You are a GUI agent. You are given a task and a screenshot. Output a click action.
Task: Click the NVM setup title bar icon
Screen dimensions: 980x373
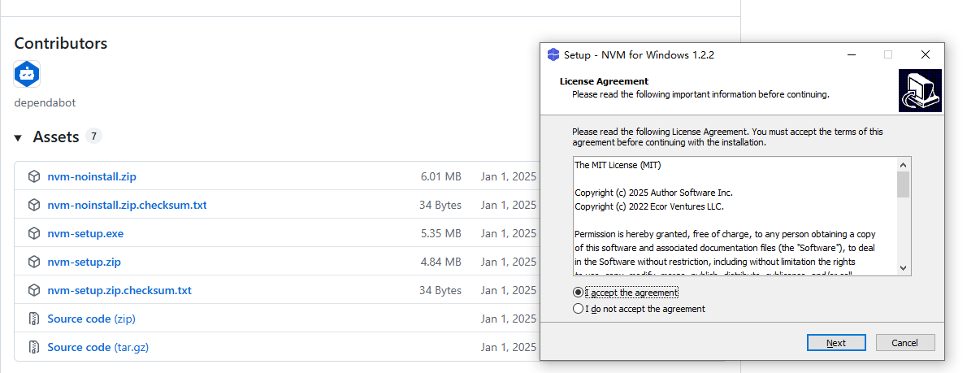pyautogui.click(x=553, y=54)
